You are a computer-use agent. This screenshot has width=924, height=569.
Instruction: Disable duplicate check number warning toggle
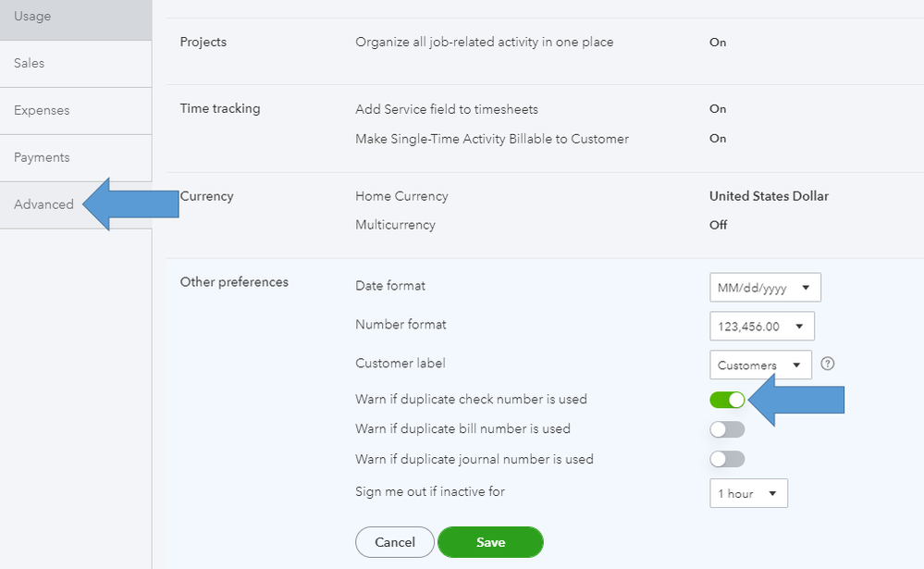point(727,400)
